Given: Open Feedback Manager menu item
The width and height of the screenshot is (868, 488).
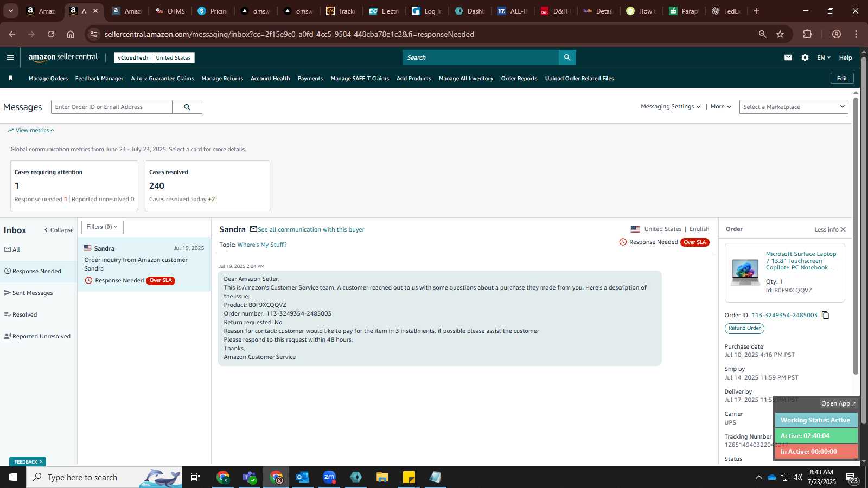Looking at the screenshot, I should [99, 78].
